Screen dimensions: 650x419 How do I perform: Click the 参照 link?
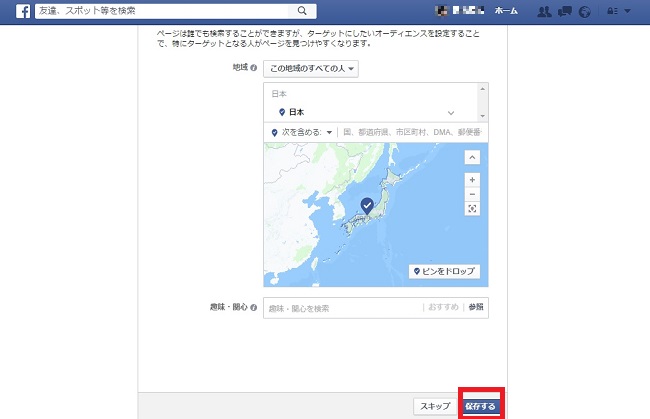coord(476,307)
